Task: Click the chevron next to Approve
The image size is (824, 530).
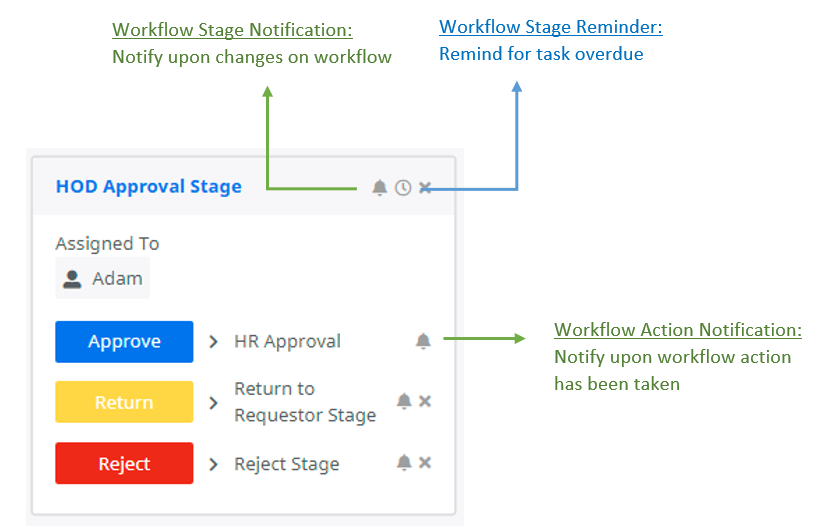Action: [x=213, y=342]
